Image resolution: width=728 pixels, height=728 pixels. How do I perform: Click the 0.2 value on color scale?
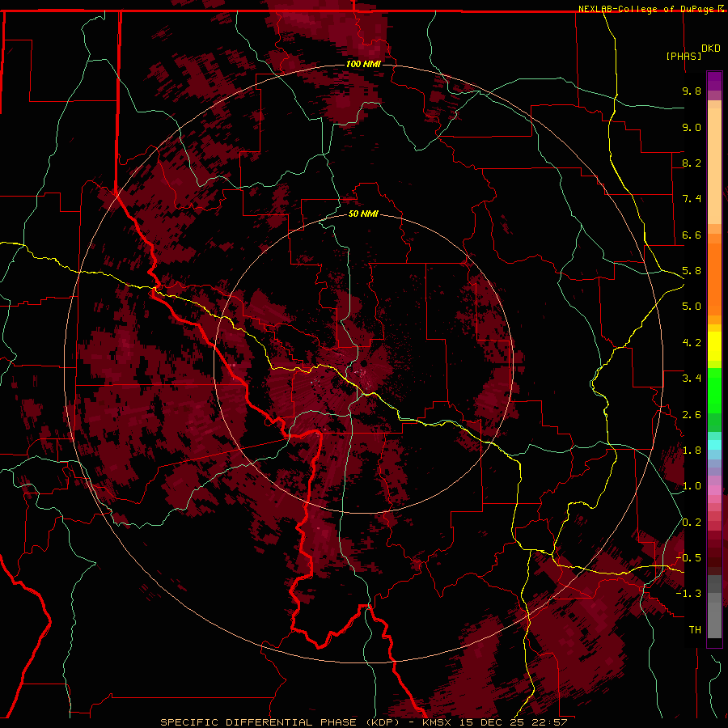coord(692,523)
